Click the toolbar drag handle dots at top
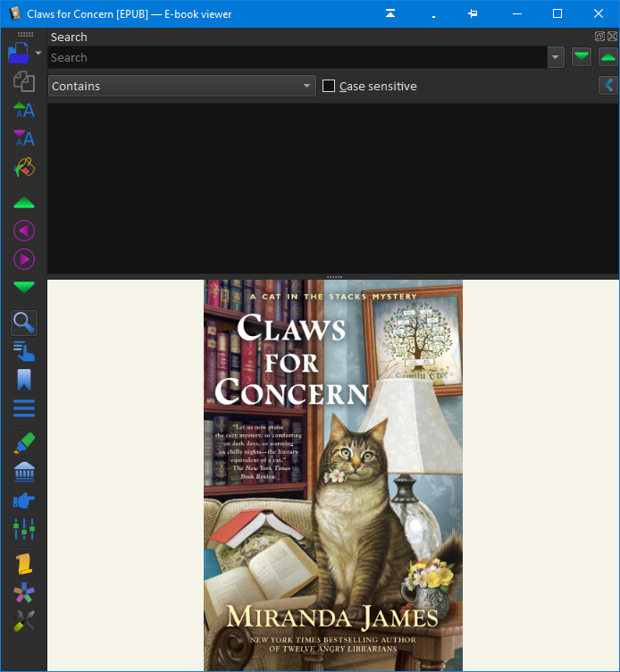 pyautogui.click(x=25, y=34)
